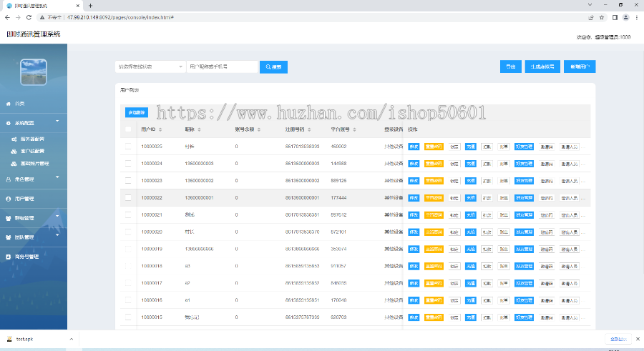This screenshot has width=644, height=351.
Task: Open the online status select dropdown
Action: click(150, 66)
